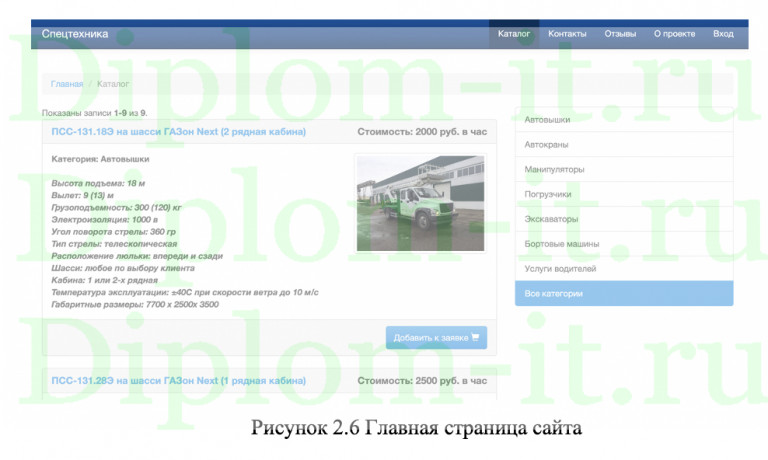Click the truck photo thumbnail
This screenshot has width=768, height=460.
[x=420, y=203]
